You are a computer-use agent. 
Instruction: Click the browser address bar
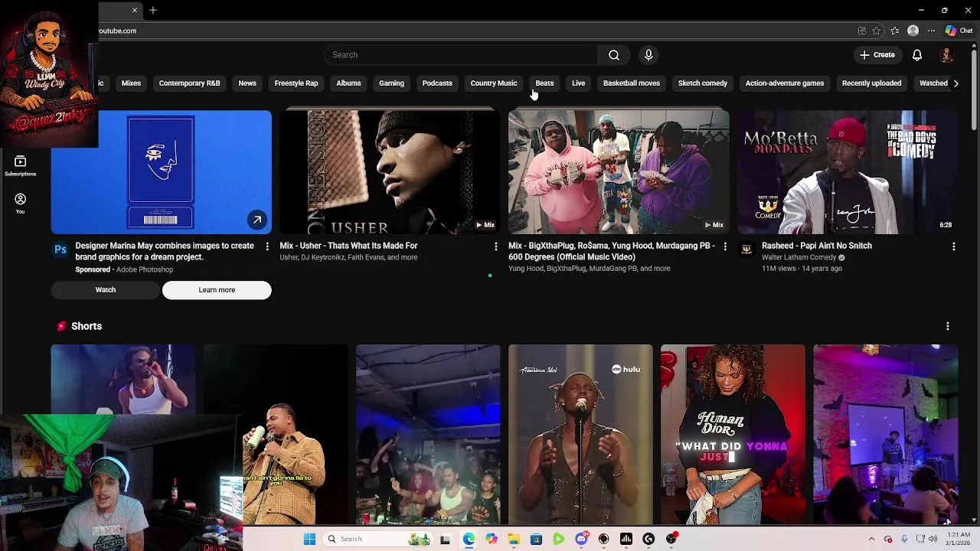click(475, 31)
